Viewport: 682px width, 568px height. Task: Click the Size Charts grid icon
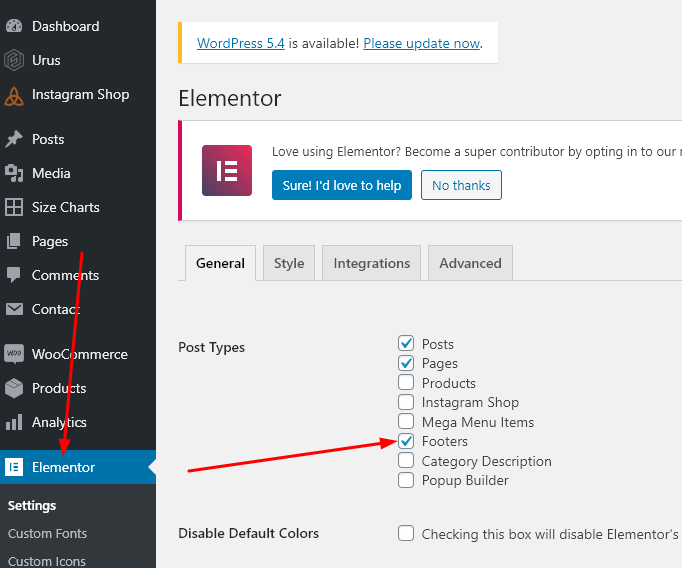coord(14,207)
